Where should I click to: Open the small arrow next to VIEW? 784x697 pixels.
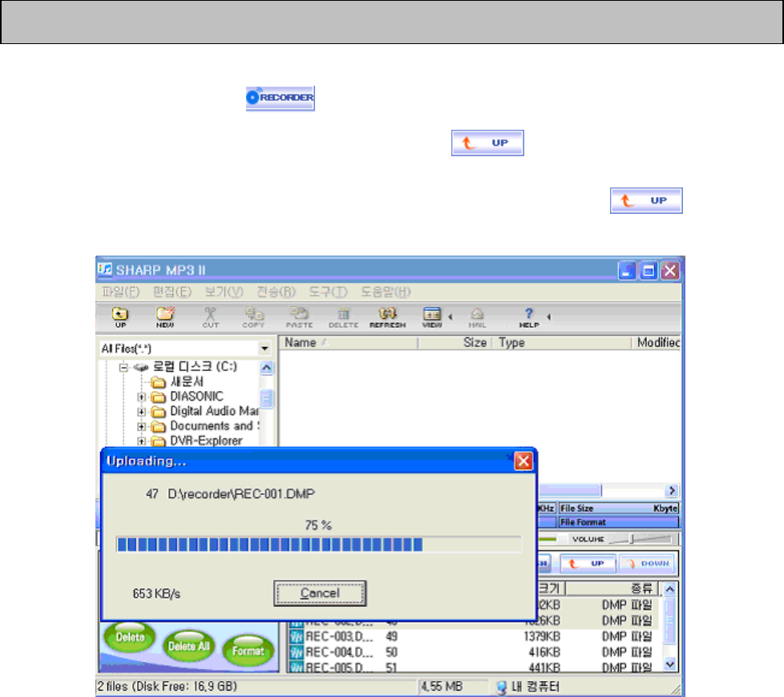(x=450, y=316)
